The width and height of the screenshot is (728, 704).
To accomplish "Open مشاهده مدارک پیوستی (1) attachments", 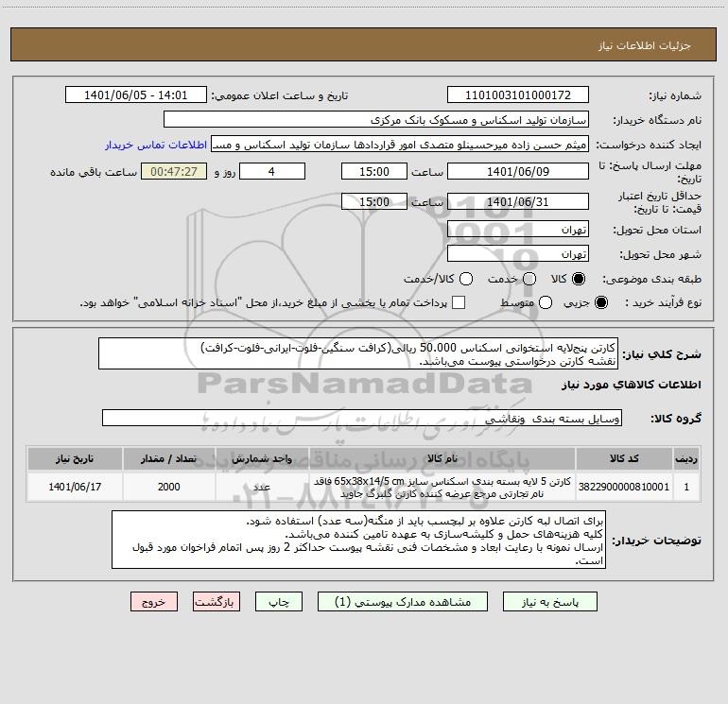I will (x=403, y=602).
